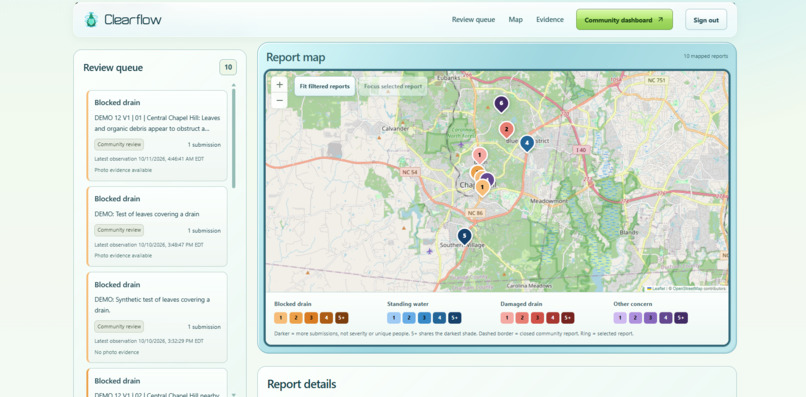Zoom in the map with plus button
Image resolution: width=806 pixels, height=397 pixels.
(280, 85)
